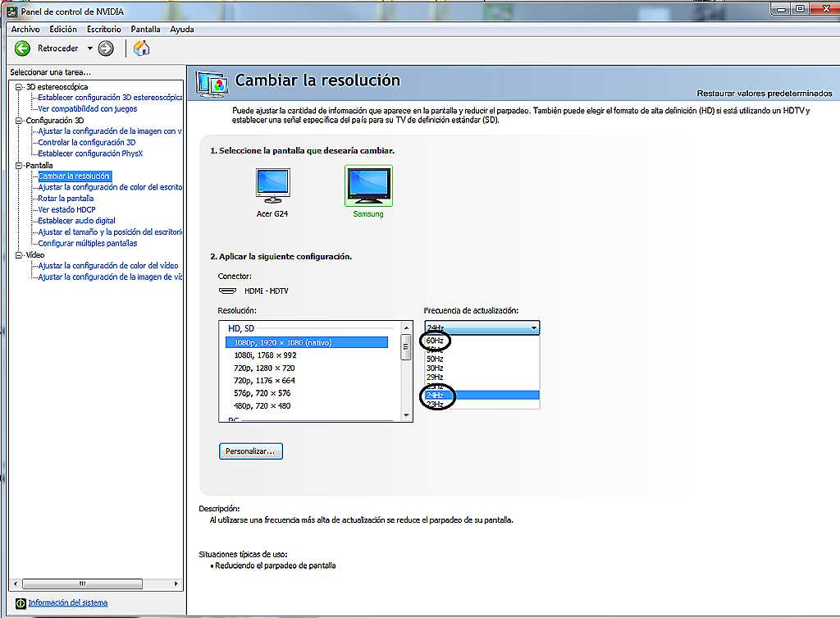Screen dimensions: 840x618
Task: Open Controlar la configuración 3D
Action: click(87, 143)
